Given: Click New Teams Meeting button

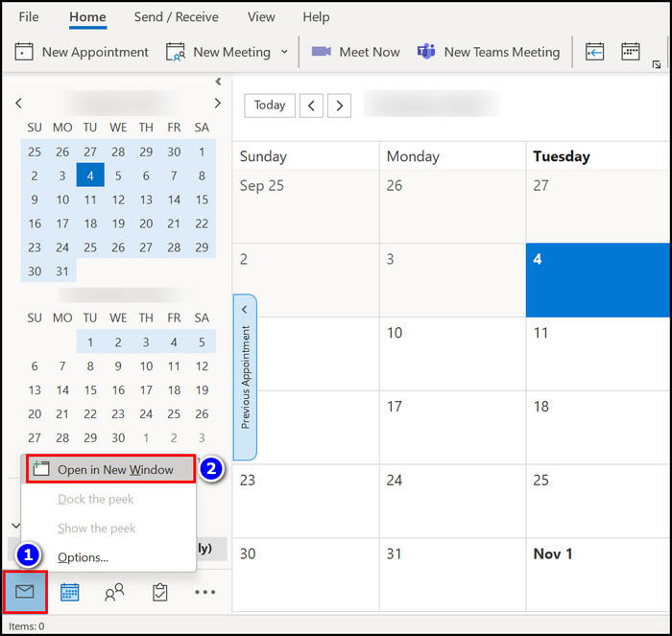Looking at the screenshot, I should tap(489, 52).
